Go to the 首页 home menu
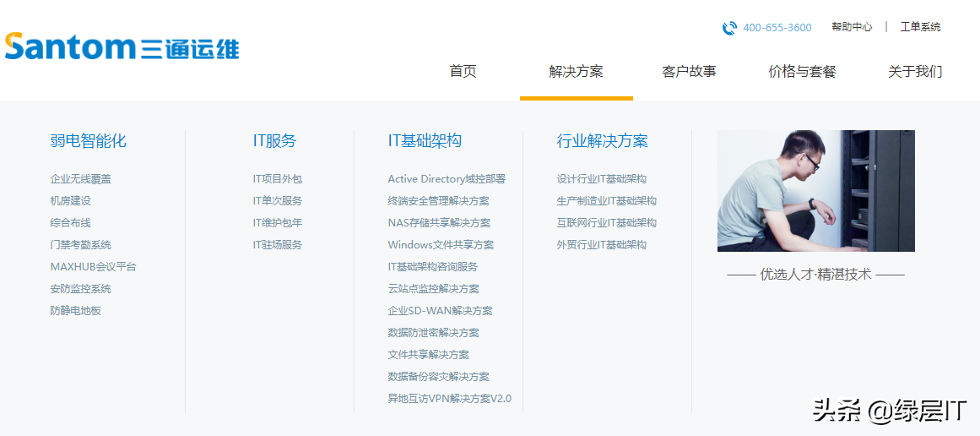 (x=463, y=72)
